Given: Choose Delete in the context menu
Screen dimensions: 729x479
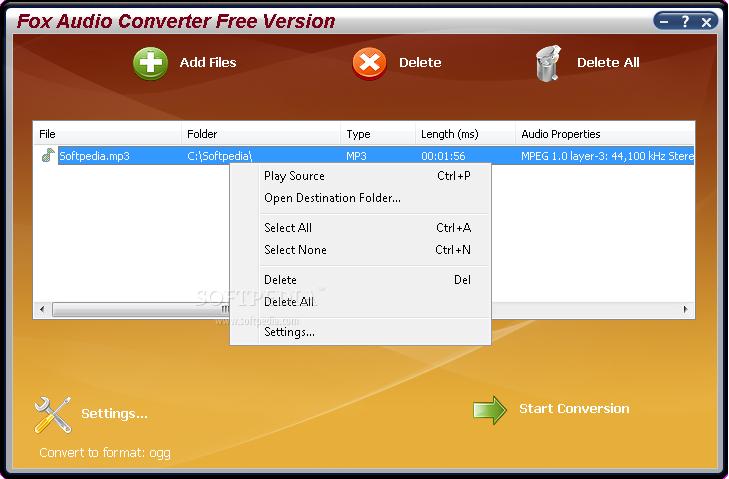Looking at the screenshot, I should pos(360,279).
